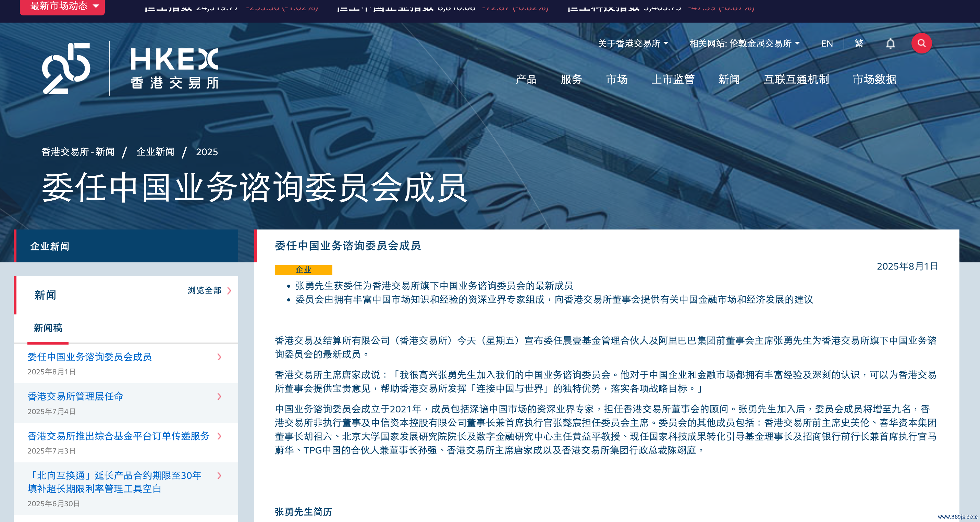This screenshot has height=522, width=980.
Task: Select the 新闻稿 tab
Action: 48,328
